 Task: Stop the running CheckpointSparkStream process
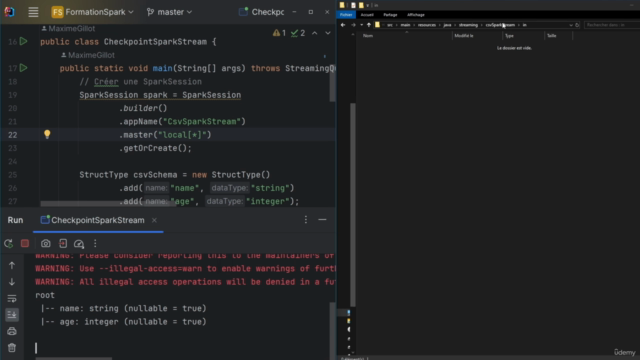pos(25,243)
